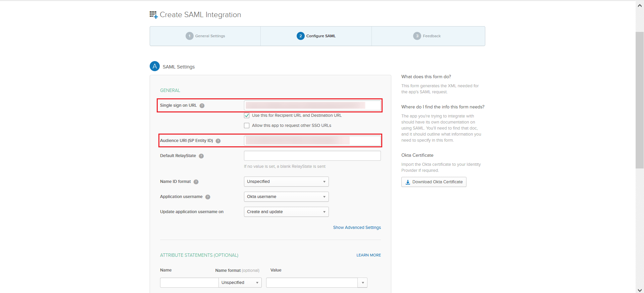Enable Allow this app to request other SSO URLs

247,126
